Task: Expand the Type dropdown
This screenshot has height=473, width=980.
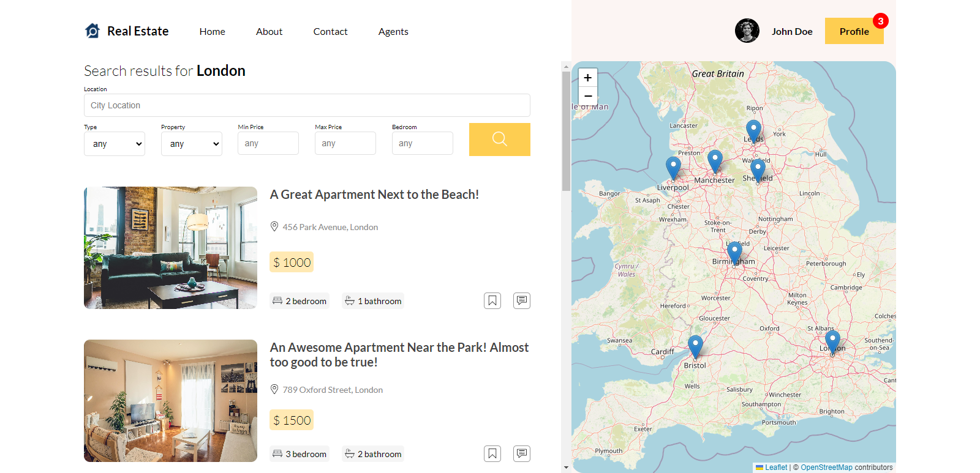Action: click(115, 144)
